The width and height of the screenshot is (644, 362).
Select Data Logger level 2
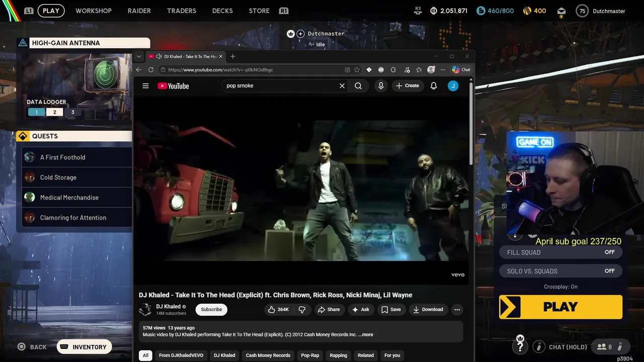(x=54, y=112)
